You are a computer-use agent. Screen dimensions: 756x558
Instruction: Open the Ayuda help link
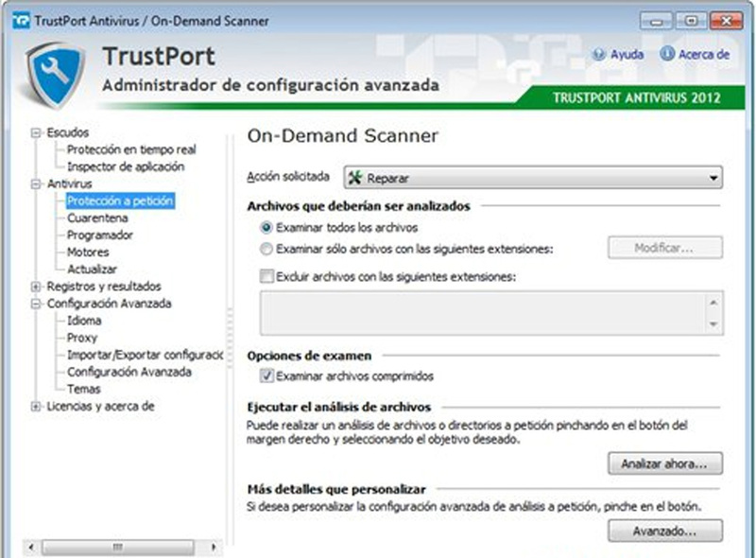tap(627, 54)
